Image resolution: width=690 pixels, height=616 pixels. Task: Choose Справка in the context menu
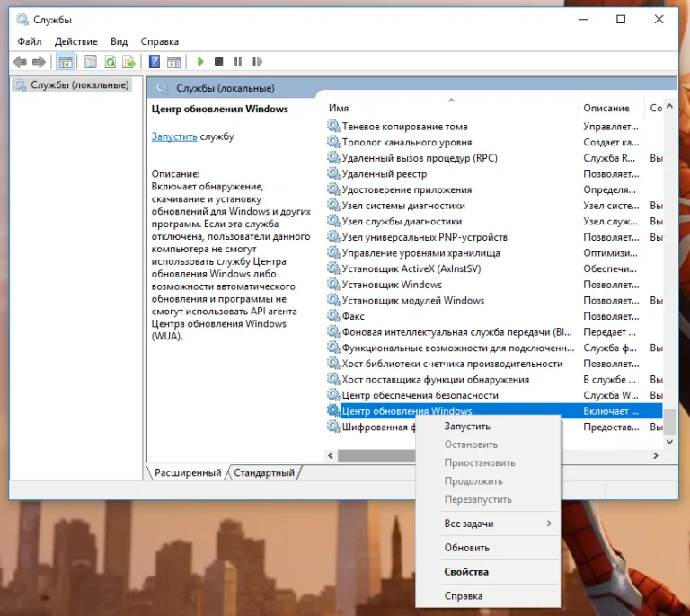point(488,596)
